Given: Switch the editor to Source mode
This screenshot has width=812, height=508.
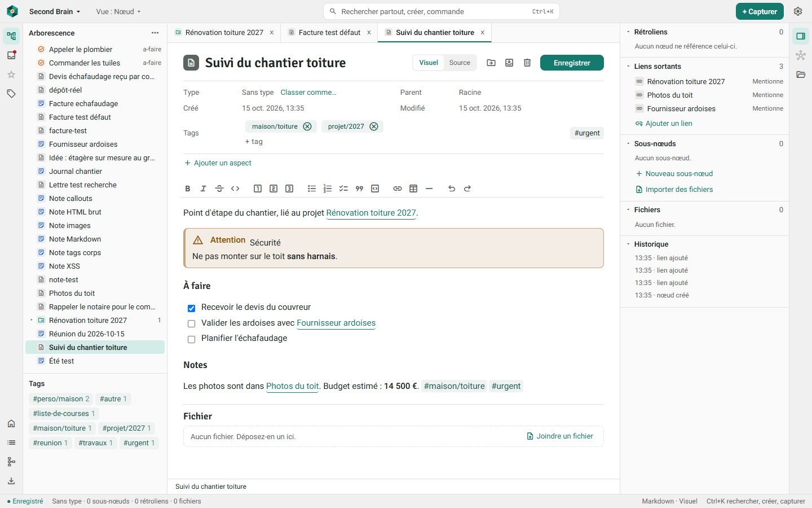Looking at the screenshot, I should tap(460, 63).
